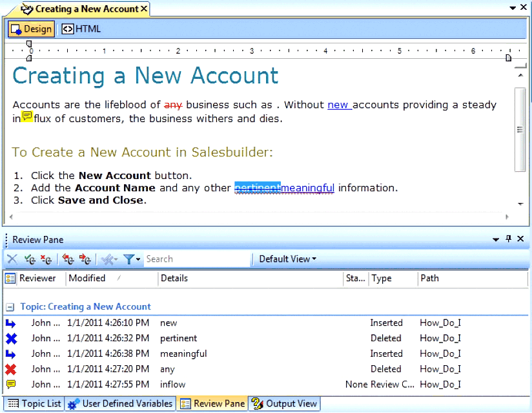Switch to Design view mode
Image resolution: width=532 pixels, height=413 pixels.
point(31,28)
